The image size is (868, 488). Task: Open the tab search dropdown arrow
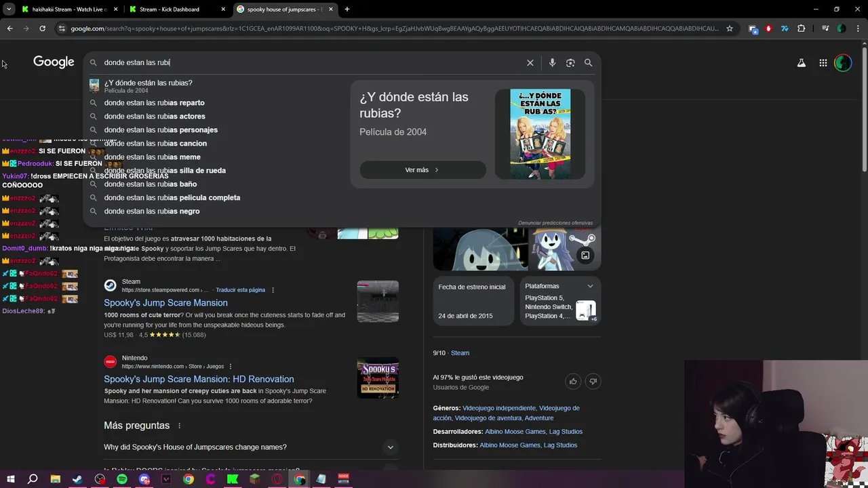pyautogui.click(x=9, y=9)
